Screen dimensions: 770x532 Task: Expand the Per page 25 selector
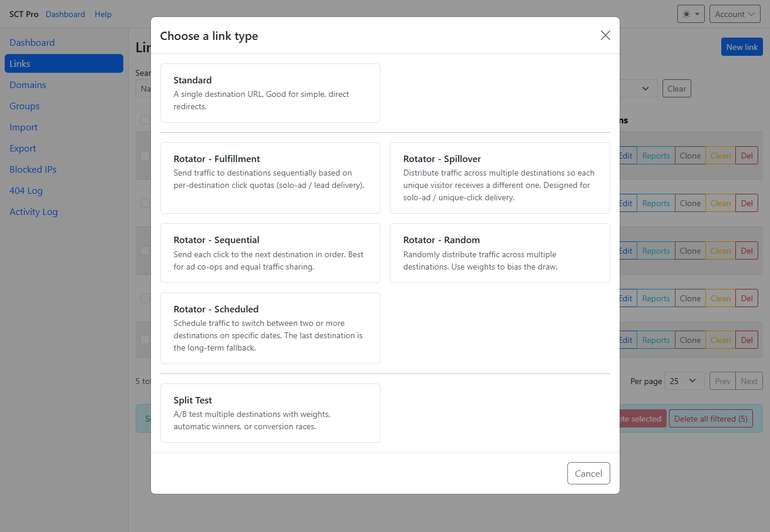point(684,381)
